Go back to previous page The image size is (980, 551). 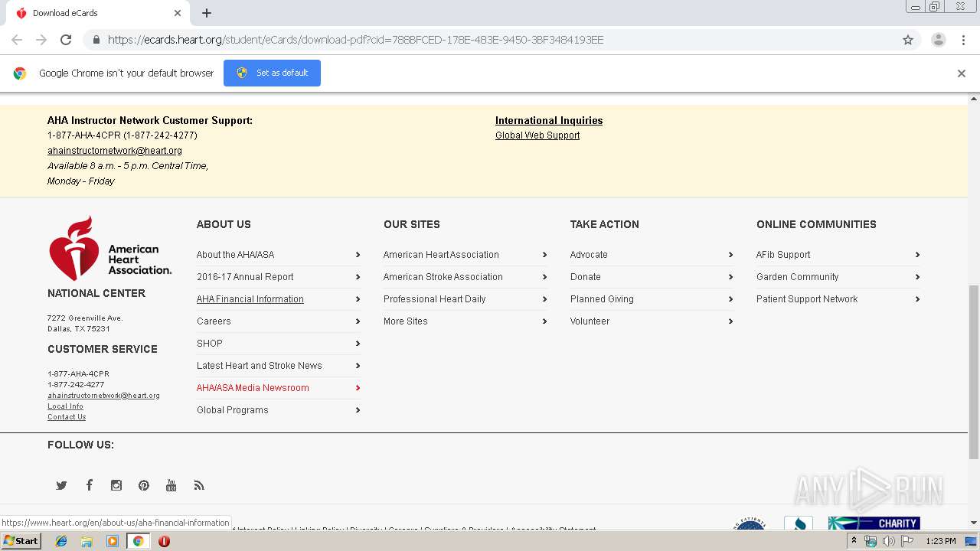[17, 40]
